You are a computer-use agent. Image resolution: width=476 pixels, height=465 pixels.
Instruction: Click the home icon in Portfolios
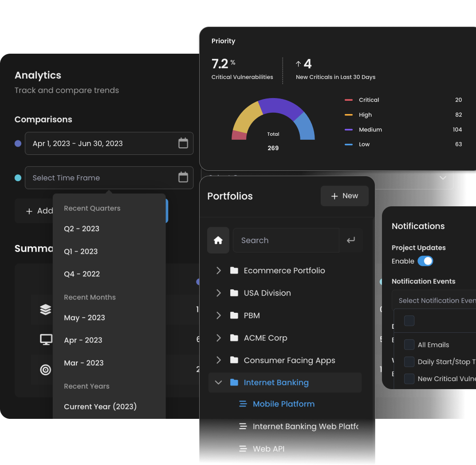218,240
